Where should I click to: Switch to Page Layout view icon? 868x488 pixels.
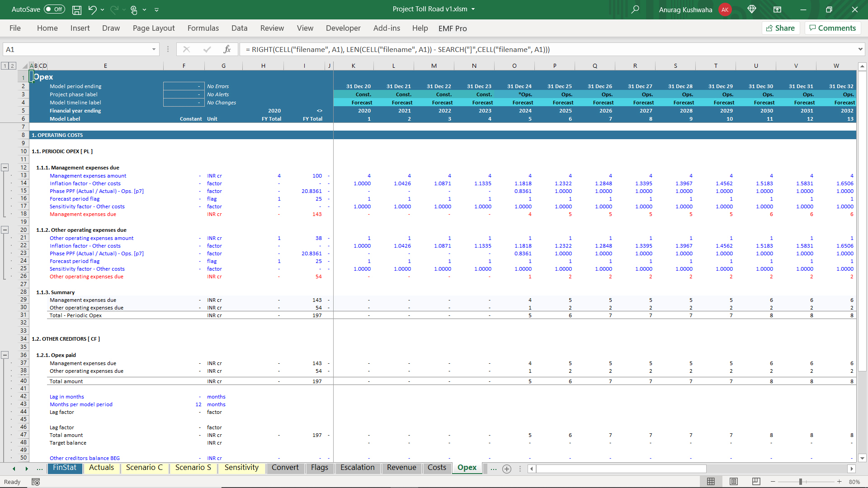[x=734, y=482]
